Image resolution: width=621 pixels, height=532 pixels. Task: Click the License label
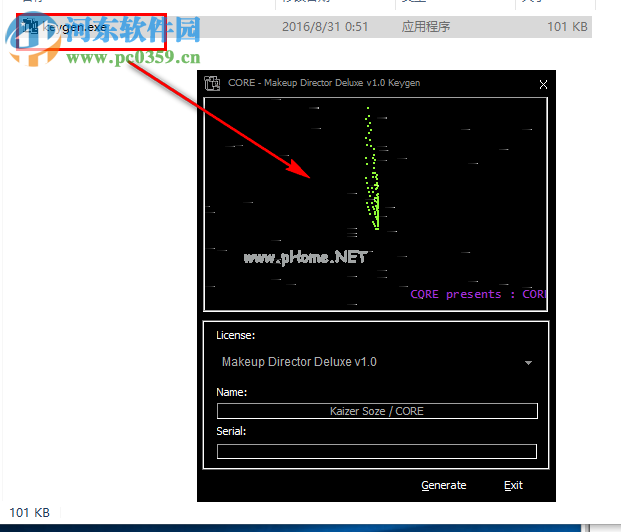click(x=235, y=335)
